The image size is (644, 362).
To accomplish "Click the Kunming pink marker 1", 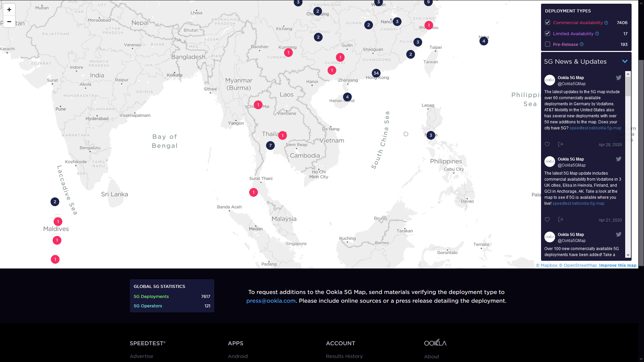I will tap(288, 53).
